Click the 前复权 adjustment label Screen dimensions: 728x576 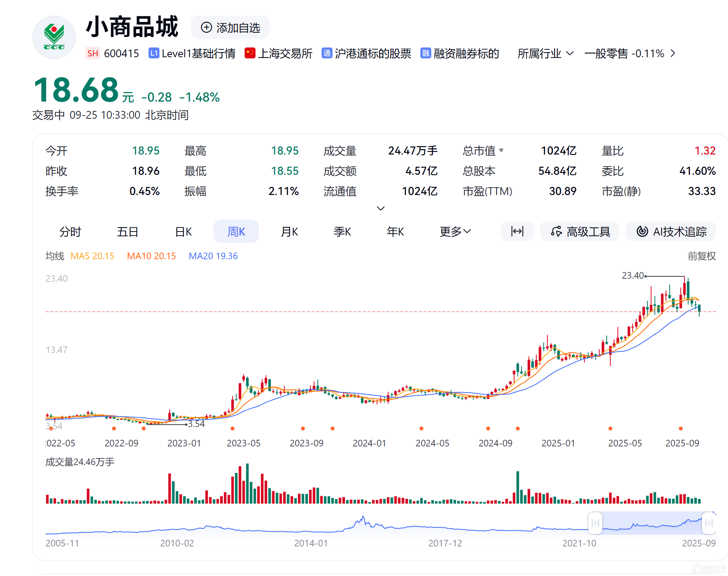[701, 256]
